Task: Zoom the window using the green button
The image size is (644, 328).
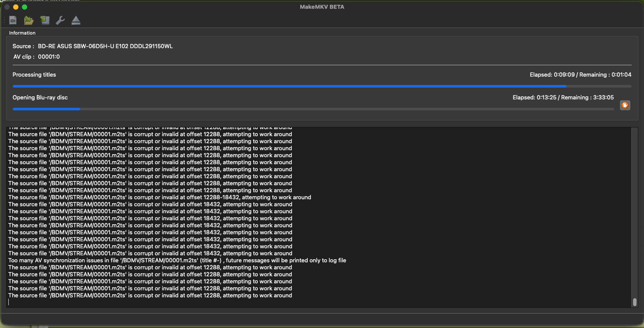Action: click(x=25, y=7)
